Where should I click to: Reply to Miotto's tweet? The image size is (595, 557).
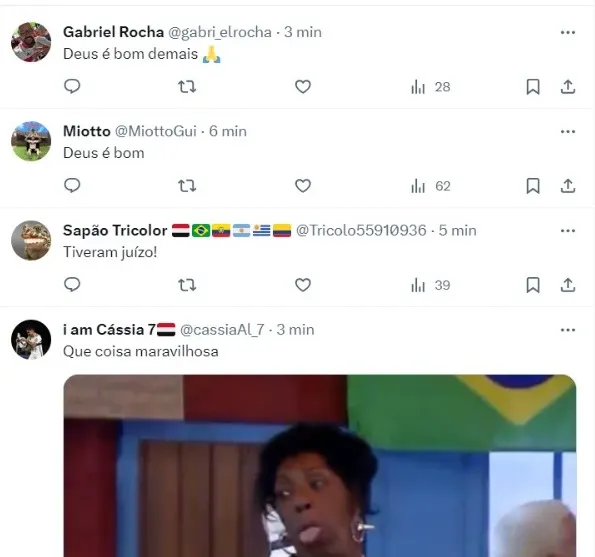[x=72, y=186]
